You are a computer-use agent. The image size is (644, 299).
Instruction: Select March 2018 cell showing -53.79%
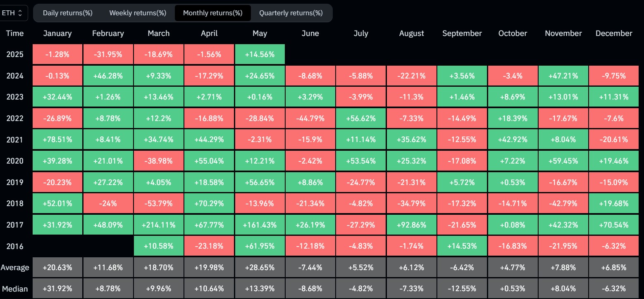[159, 204]
